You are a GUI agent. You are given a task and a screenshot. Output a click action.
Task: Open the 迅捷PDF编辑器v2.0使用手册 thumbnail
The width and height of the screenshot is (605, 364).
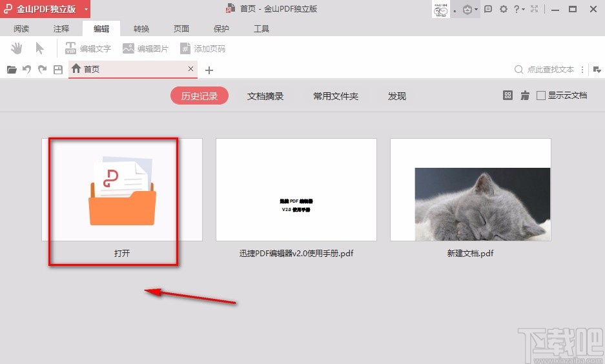pyautogui.click(x=296, y=190)
